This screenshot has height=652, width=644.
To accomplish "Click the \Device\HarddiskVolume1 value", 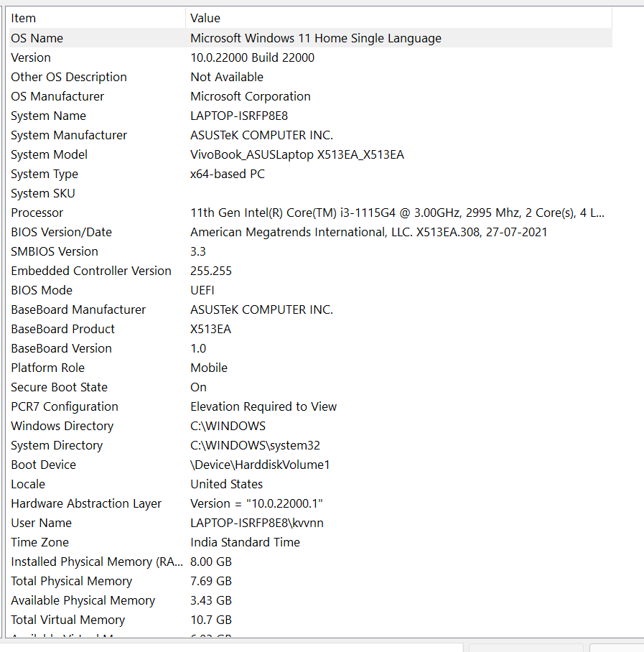I will point(260,465).
